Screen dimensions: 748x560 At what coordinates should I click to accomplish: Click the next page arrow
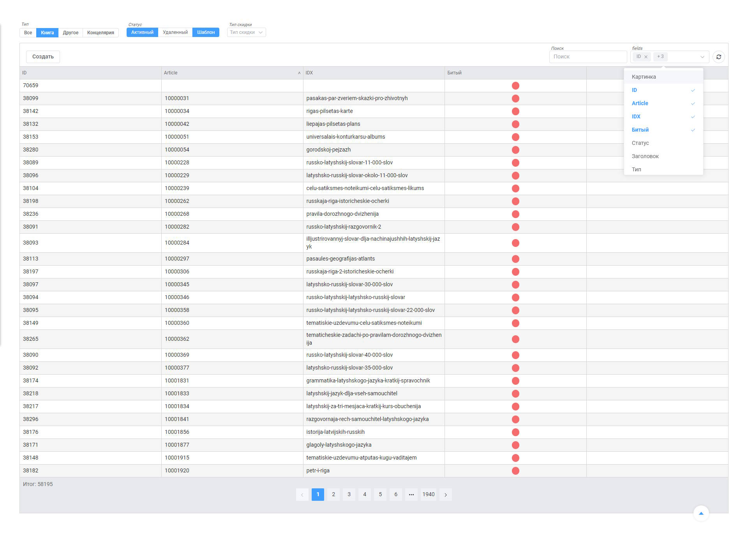pos(446,495)
